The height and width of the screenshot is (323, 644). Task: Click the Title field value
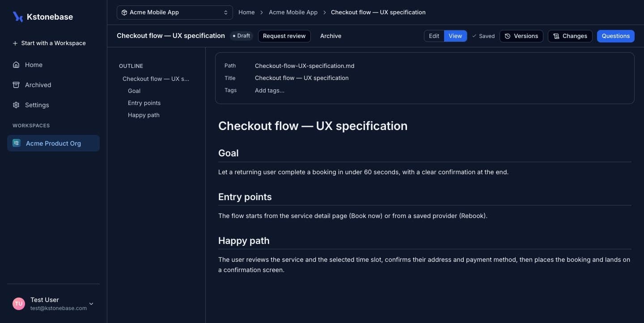point(302,78)
